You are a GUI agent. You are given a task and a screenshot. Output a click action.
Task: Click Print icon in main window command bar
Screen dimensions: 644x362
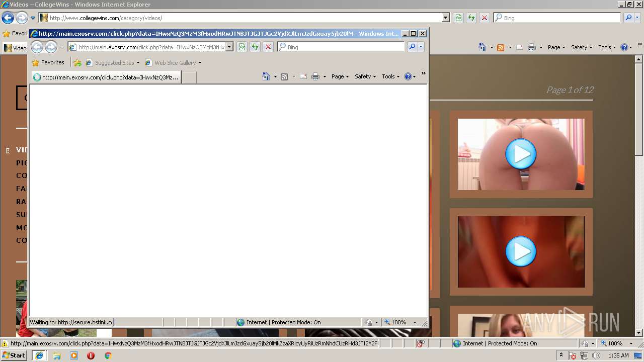coord(532,47)
